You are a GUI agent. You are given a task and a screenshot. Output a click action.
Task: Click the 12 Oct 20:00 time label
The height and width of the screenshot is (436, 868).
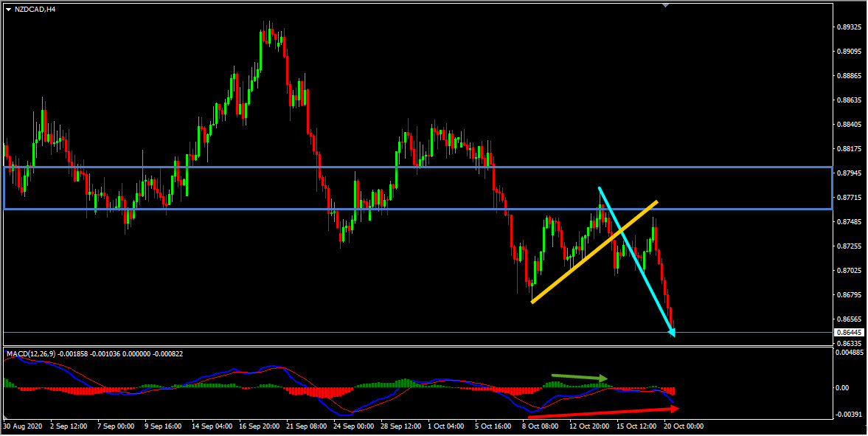click(590, 427)
